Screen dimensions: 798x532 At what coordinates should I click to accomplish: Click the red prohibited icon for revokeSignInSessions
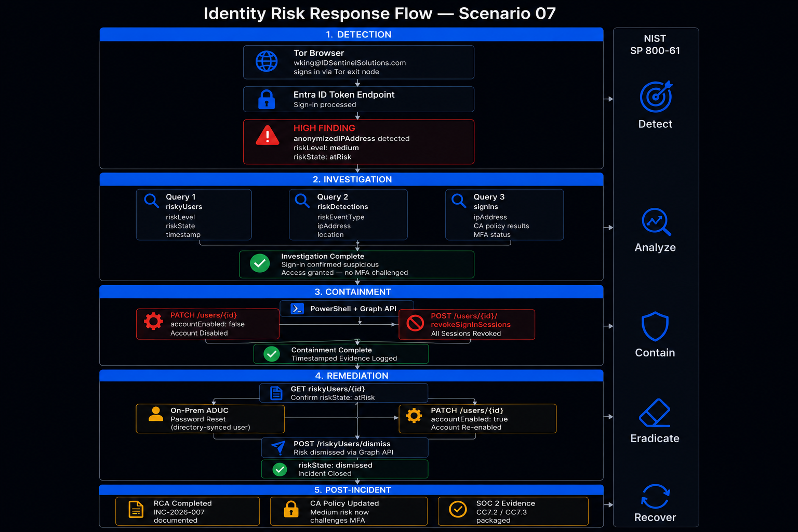415,323
